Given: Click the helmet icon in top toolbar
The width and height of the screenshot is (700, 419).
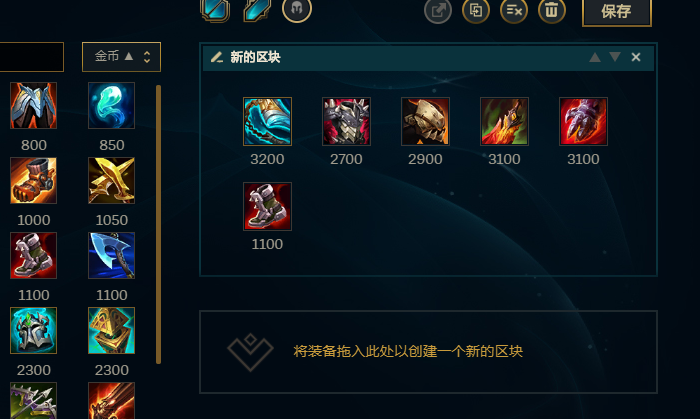Looking at the screenshot, I should [x=297, y=9].
